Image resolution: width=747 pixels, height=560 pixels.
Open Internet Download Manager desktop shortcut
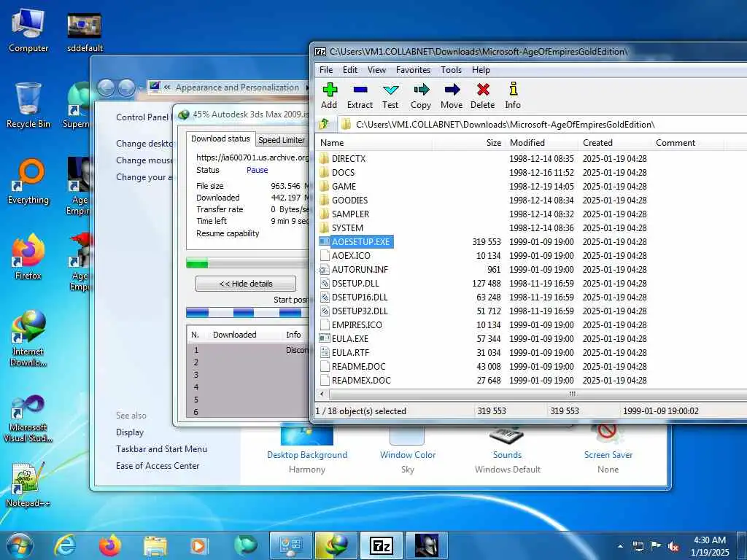click(x=28, y=338)
